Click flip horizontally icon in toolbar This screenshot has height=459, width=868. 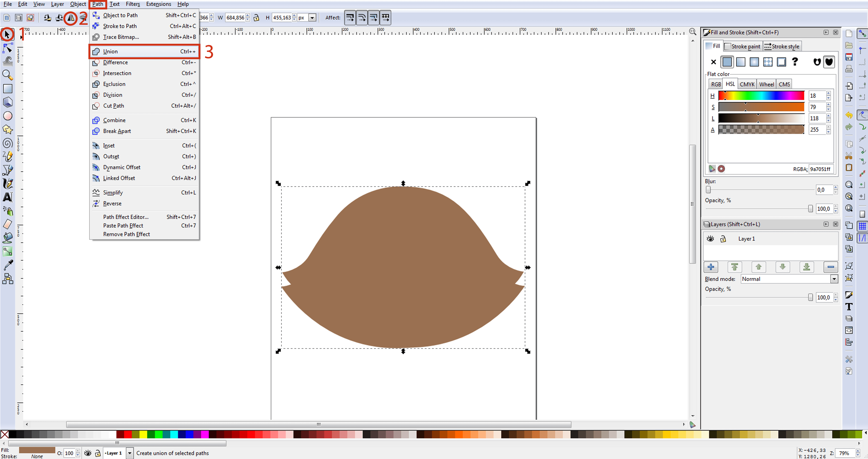71,18
